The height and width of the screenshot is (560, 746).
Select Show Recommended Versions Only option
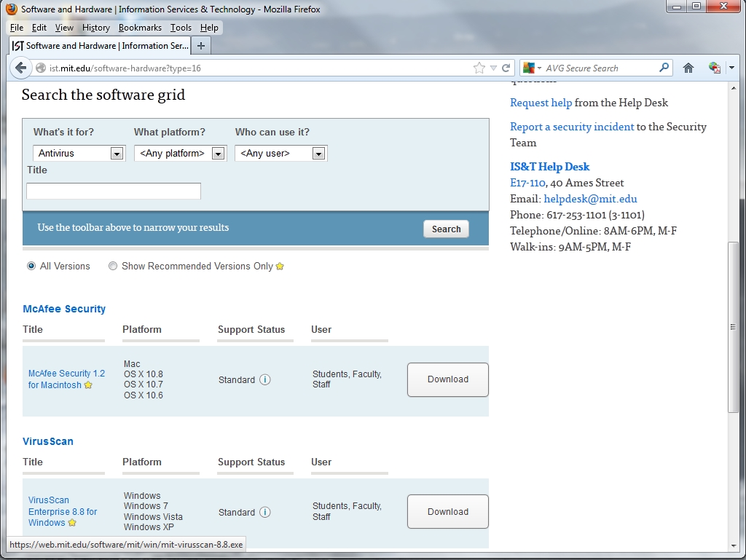(113, 267)
